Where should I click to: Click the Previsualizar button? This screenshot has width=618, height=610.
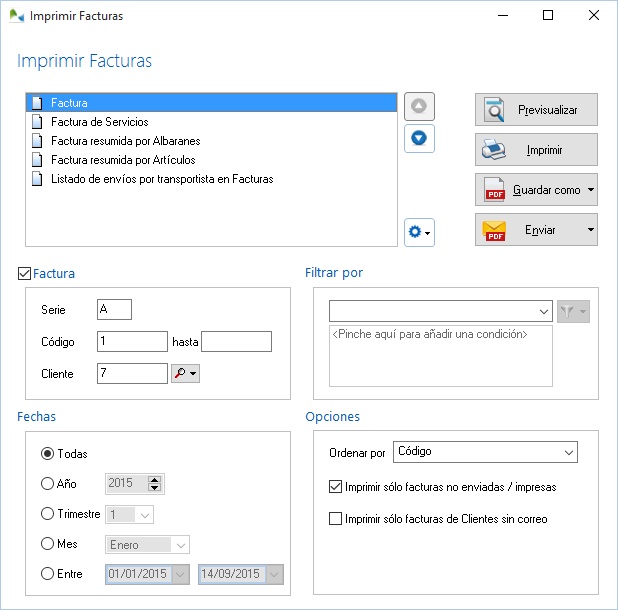(536, 109)
